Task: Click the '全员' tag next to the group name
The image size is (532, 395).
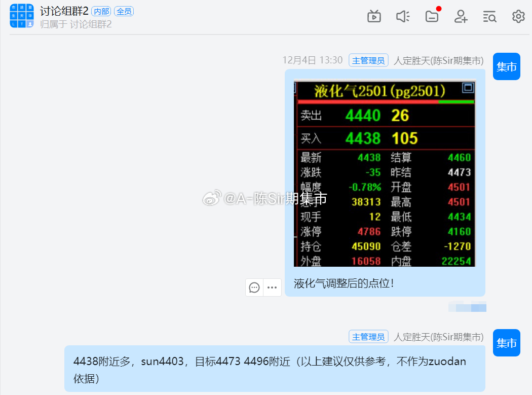Action: (x=124, y=11)
